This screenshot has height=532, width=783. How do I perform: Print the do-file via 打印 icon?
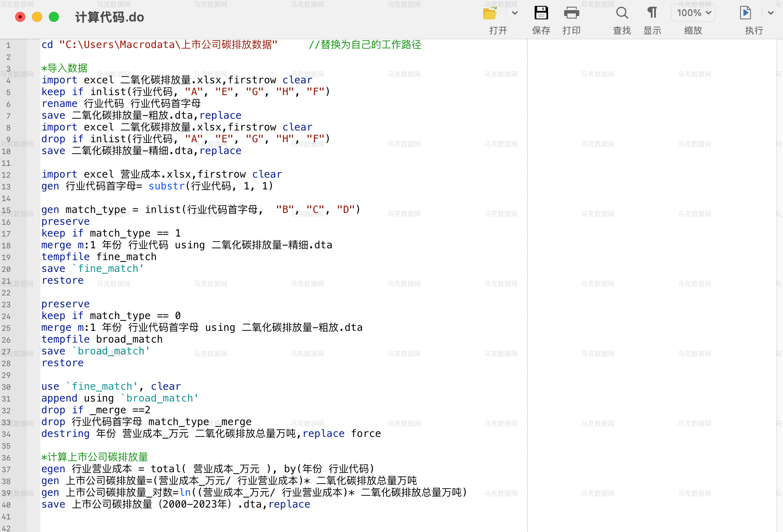tap(572, 13)
